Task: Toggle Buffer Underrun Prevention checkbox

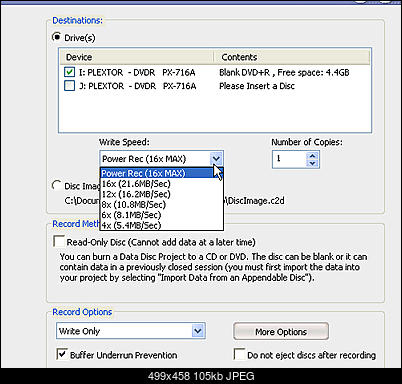Action: click(62, 354)
